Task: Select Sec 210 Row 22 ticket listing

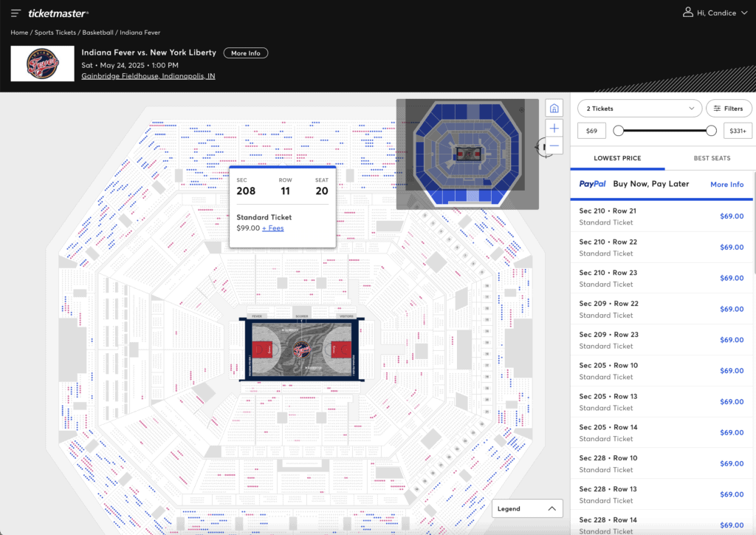Action: click(x=661, y=248)
